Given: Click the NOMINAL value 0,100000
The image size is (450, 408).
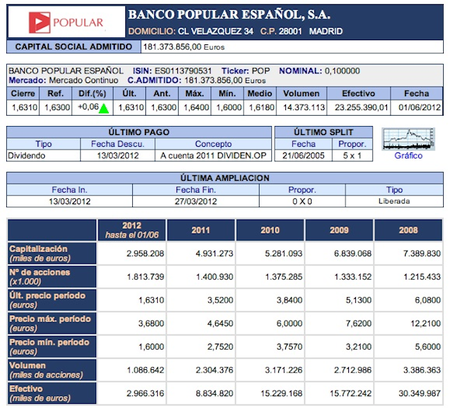Looking at the screenshot, I should click(342, 71).
